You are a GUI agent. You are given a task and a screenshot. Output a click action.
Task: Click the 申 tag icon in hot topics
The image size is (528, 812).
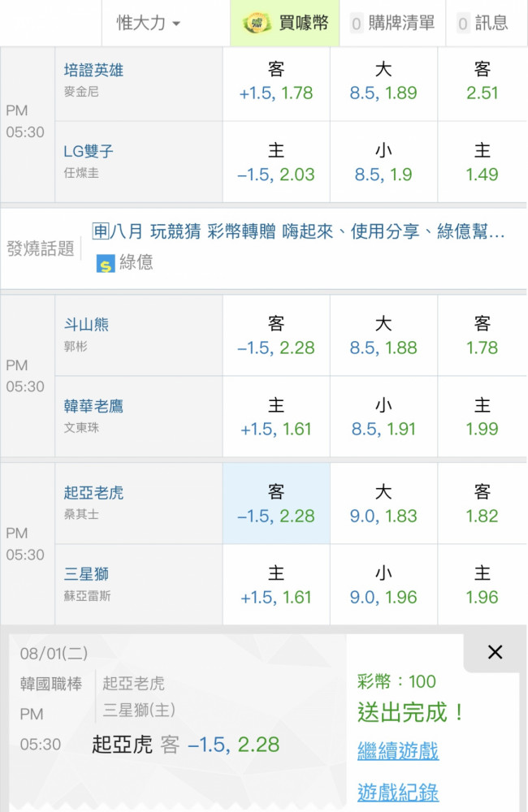tap(101, 231)
